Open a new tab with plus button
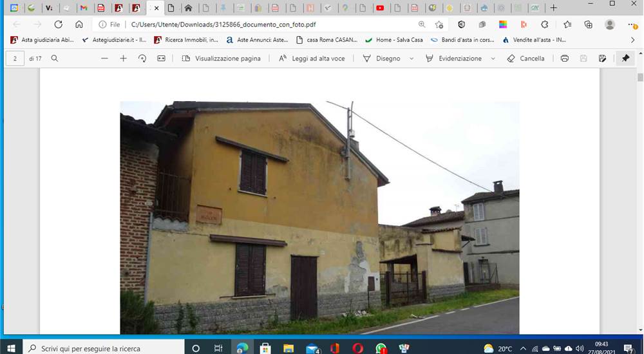This screenshot has height=354, width=644. (554, 8)
